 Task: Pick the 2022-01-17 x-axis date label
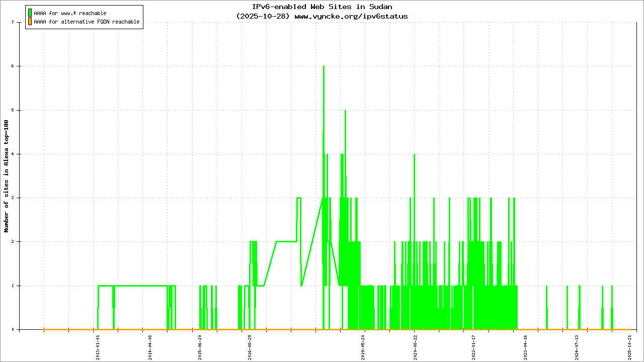coord(473,346)
